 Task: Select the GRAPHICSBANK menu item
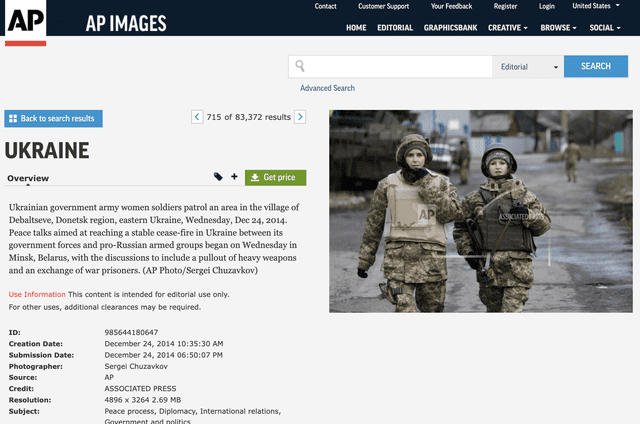tap(451, 28)
